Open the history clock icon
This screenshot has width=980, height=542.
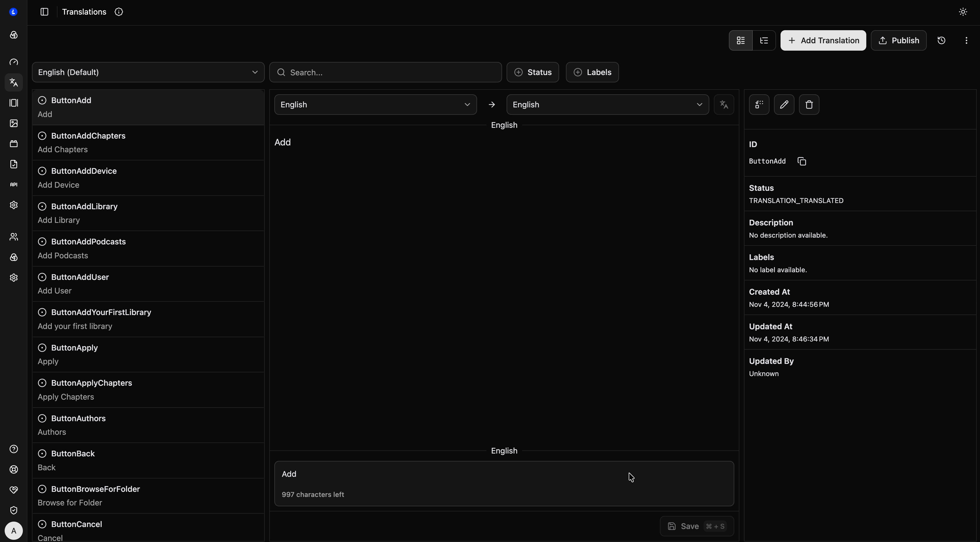(941, 40)
